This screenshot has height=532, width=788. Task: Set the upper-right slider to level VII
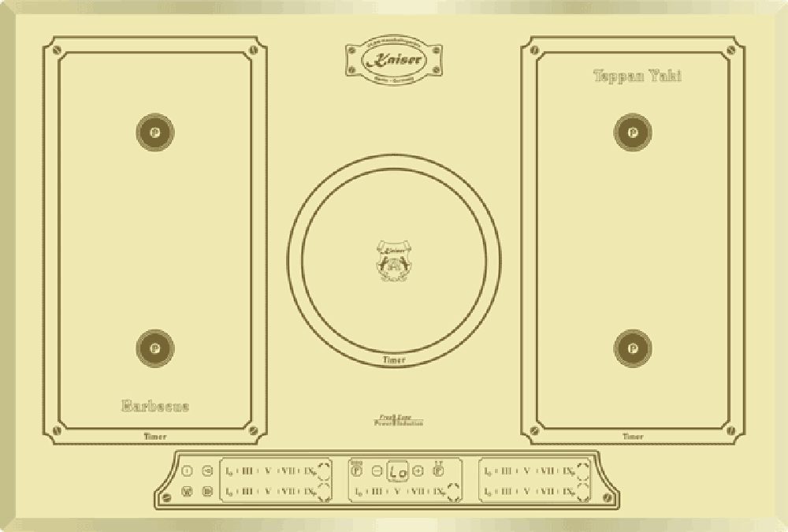548,471
